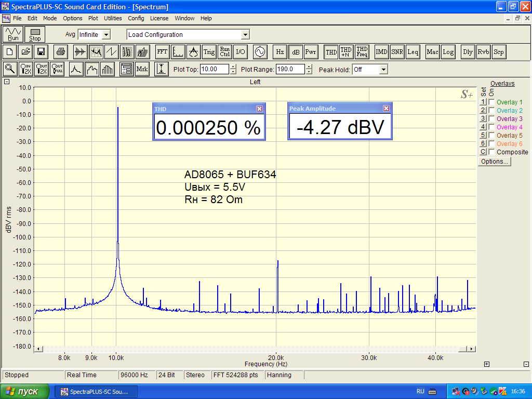This screenshot has height=399, width=532.
Task: Select the THD+N measurement icon
Action: (x=346, y=52)
